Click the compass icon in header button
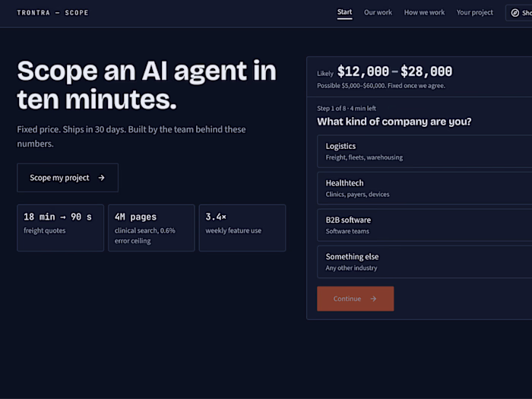Screen dimensions: 532x399 tap(515, 13)
